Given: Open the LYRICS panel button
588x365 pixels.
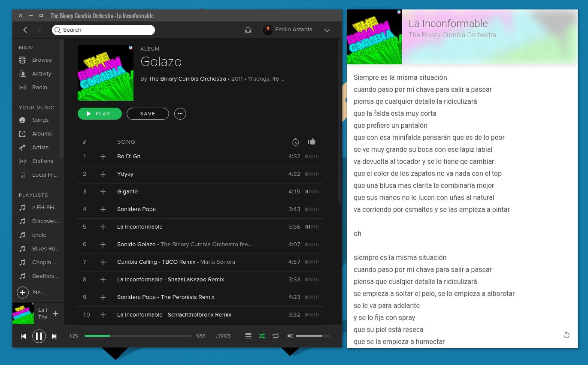Looking at the screenshot, I should pyautogui.click(x=223, y=336).
